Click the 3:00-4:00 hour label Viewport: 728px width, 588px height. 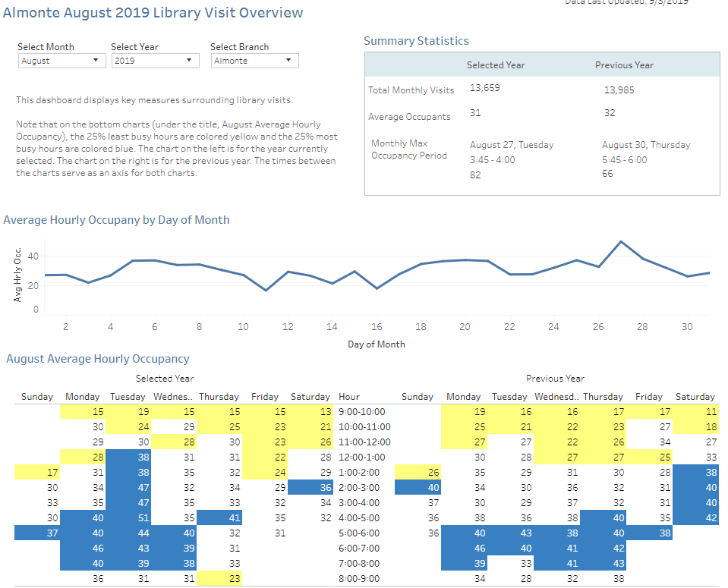tap(359, 502)
